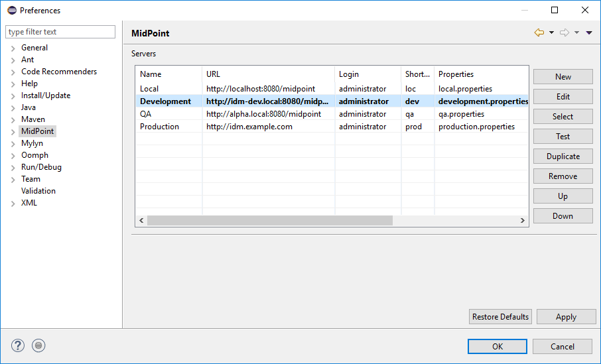Viewport: 601px width, 364px height.
Task: Open Install/Update preferences
Action: point(46,95)
